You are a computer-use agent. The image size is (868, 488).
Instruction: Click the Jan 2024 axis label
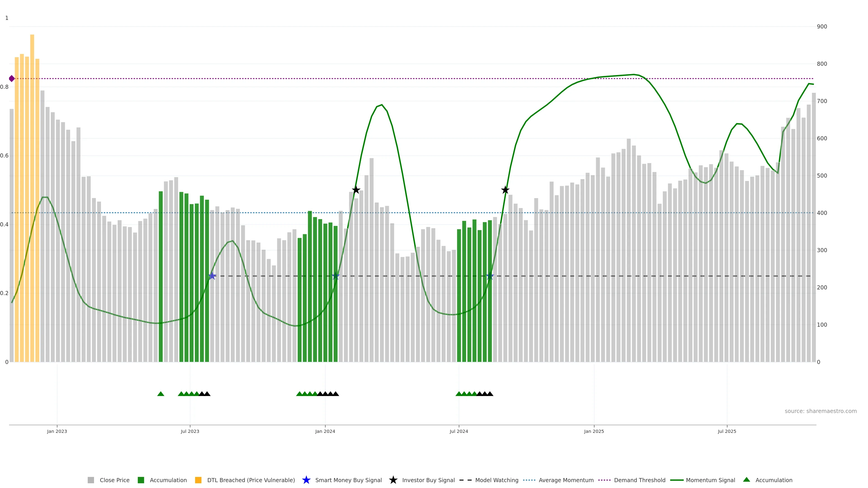click(x=325, y=431)
